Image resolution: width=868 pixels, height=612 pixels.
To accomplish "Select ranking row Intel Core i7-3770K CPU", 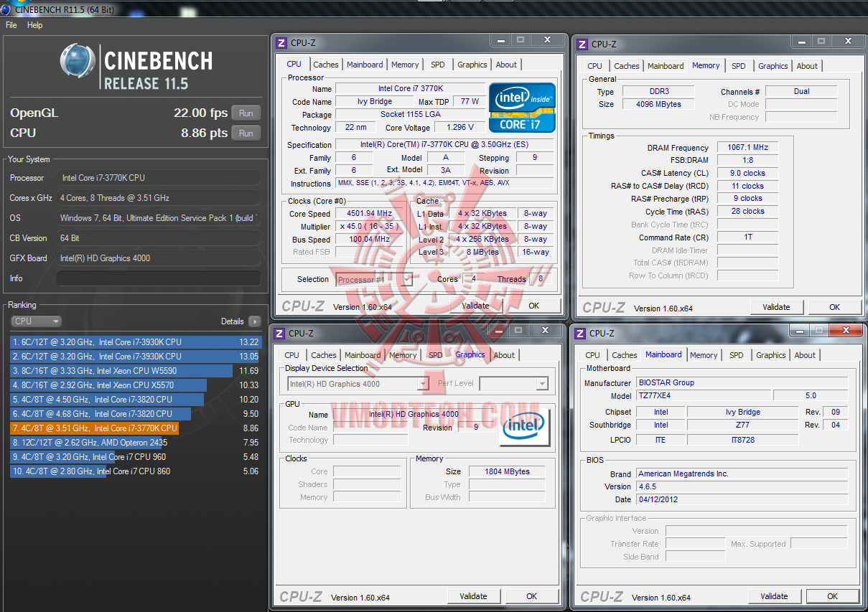I will [135, 428].
